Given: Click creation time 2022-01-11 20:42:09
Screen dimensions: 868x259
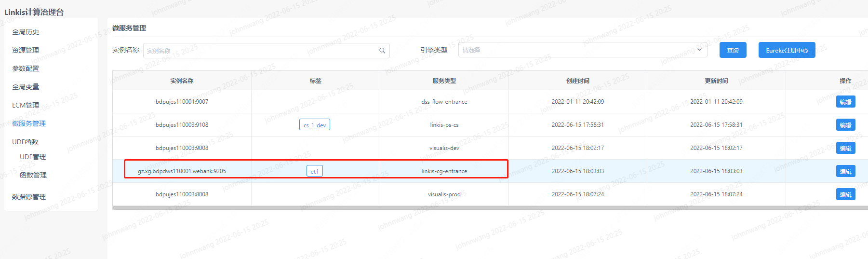Looking at the screenshot, I should 578,102.
